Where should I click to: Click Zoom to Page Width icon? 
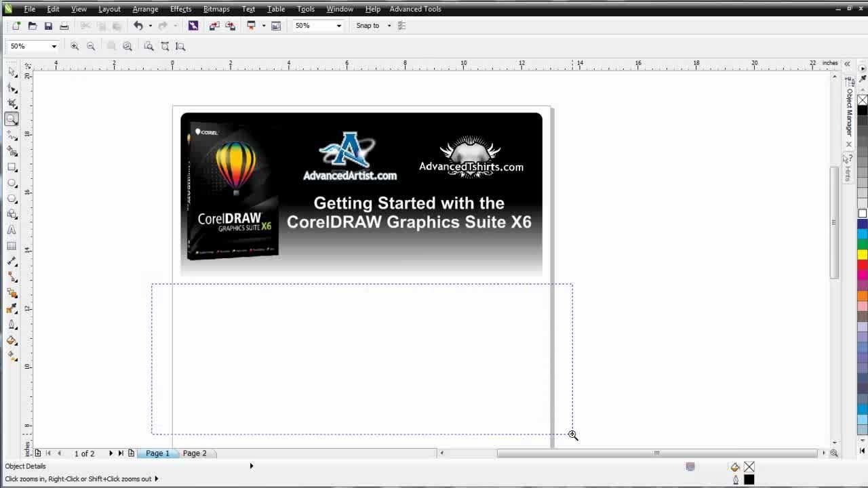click(x=165, y=46)
